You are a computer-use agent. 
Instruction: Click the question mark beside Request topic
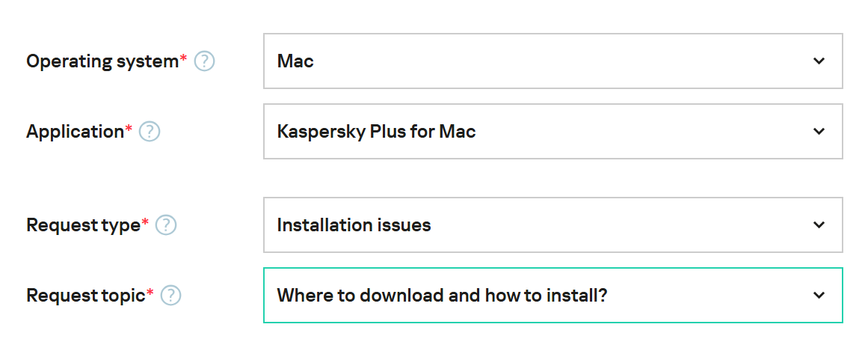[171, 296]
